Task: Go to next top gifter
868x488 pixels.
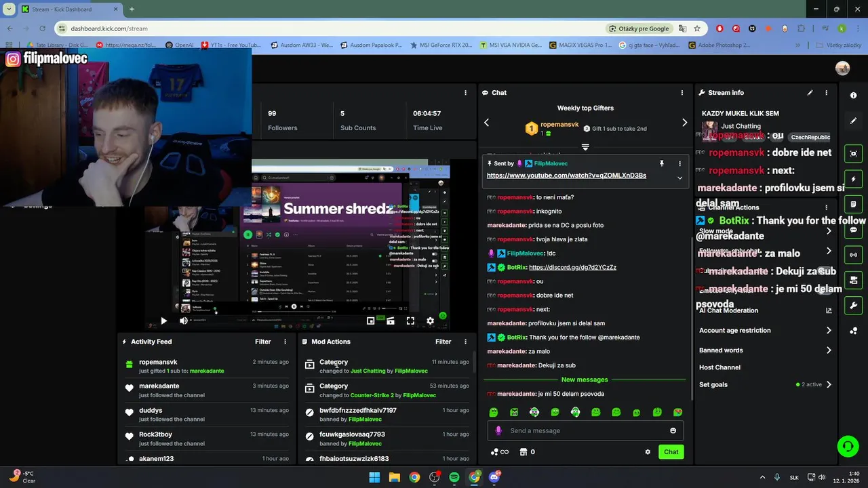Action: [684, 123]
